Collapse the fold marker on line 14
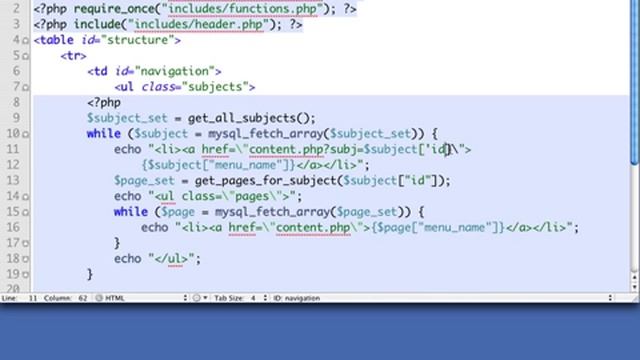This screenshot has height=360, width=640. 25,197
